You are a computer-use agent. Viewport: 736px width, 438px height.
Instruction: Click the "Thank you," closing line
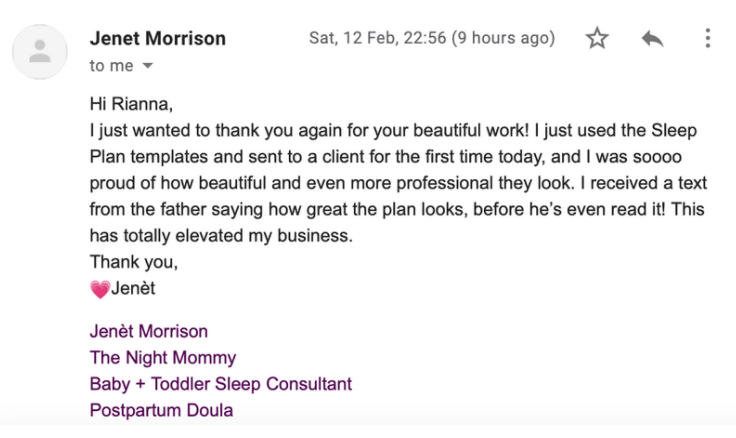tap(131, 263)
